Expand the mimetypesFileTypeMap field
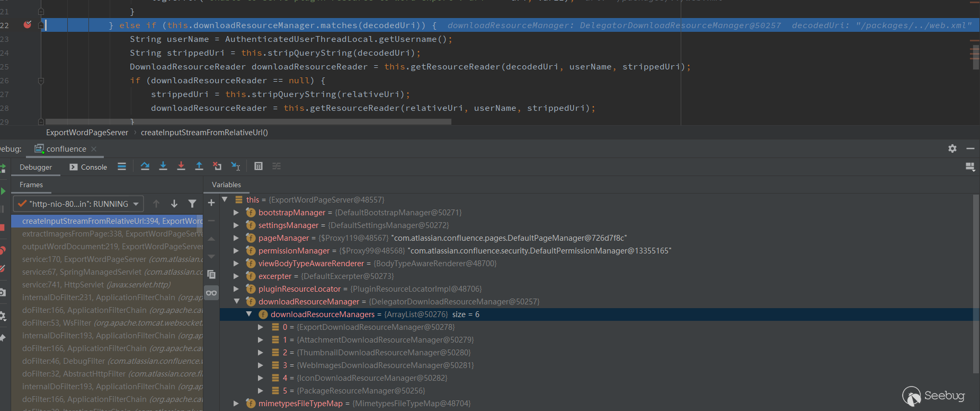 (236, 404)
